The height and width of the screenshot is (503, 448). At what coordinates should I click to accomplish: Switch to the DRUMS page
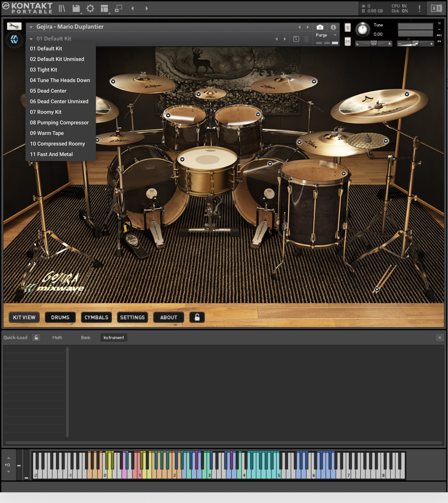[60, 317]
